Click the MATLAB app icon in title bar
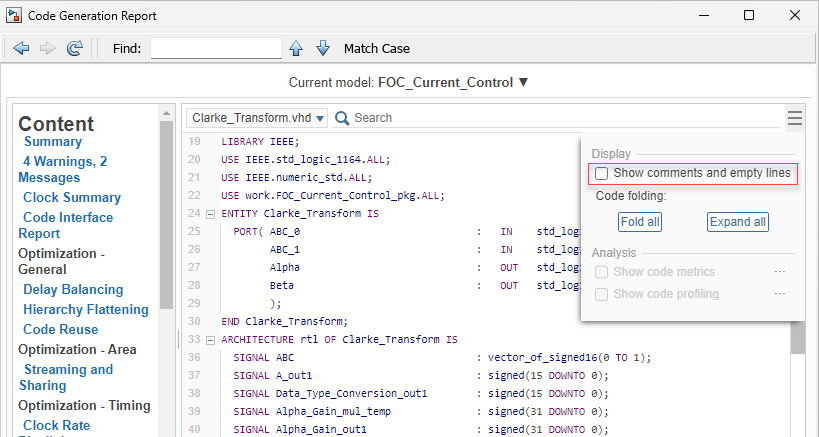Screen dimensions: 819x437 coord(15,16)
